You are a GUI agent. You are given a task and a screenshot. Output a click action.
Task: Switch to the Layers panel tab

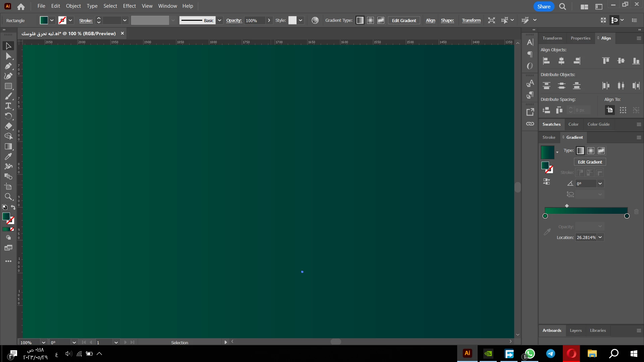click(576, 330)
